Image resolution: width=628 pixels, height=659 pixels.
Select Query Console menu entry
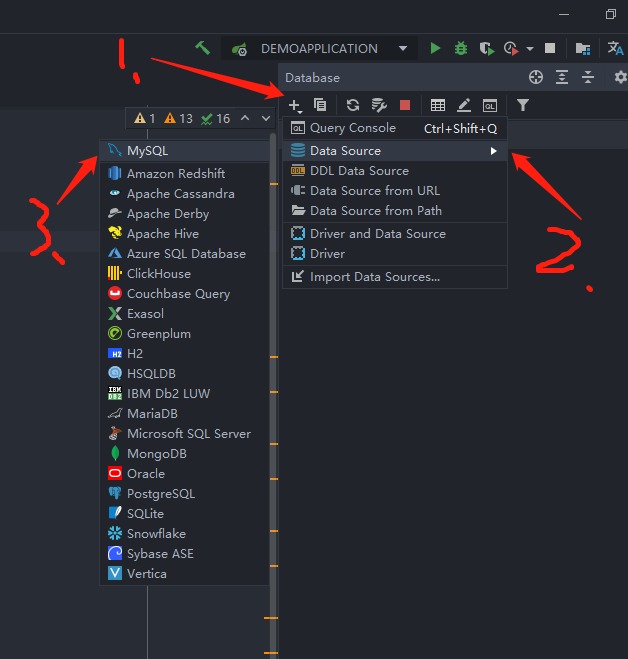(395, 128)
